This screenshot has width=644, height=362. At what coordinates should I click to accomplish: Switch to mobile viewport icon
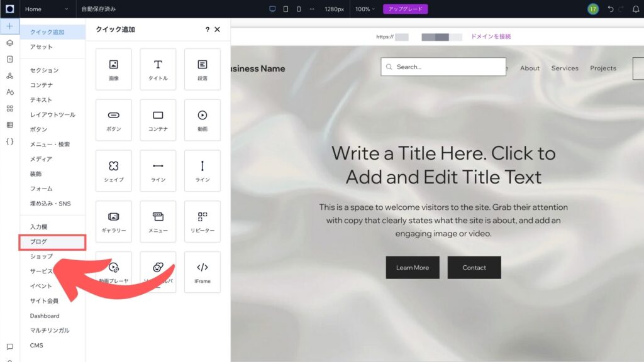pyautogui.click(x=299, y=9)
